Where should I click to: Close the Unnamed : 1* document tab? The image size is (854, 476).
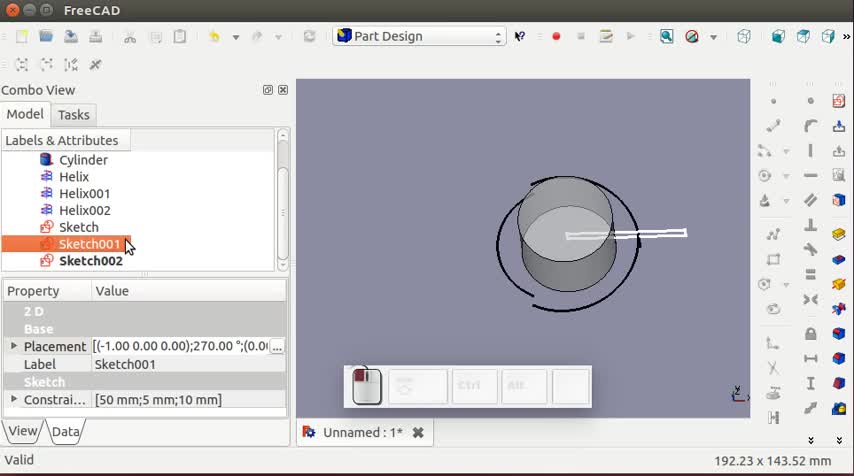pos(418,432)
